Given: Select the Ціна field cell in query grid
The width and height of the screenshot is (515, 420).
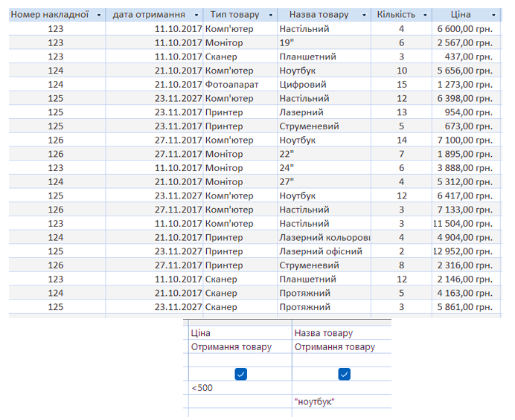Looking at the screenshot, I should click(240, 333).
